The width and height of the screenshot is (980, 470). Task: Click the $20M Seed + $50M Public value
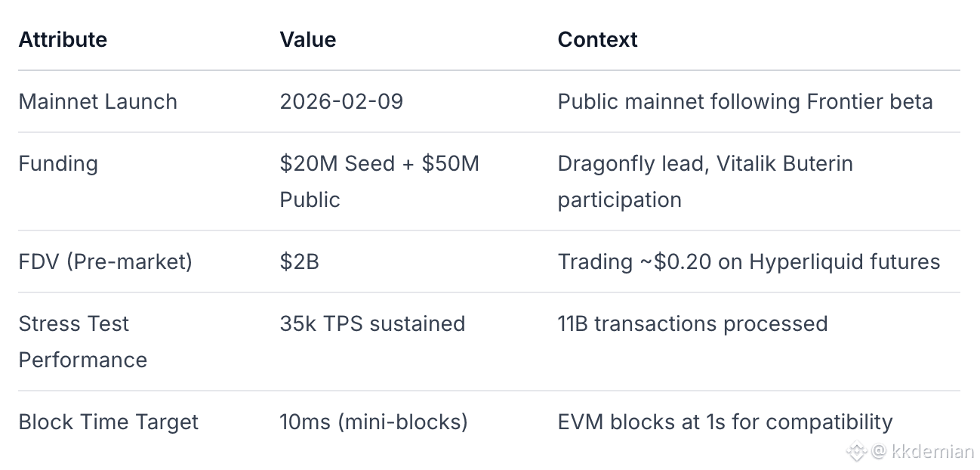[380, 181]
